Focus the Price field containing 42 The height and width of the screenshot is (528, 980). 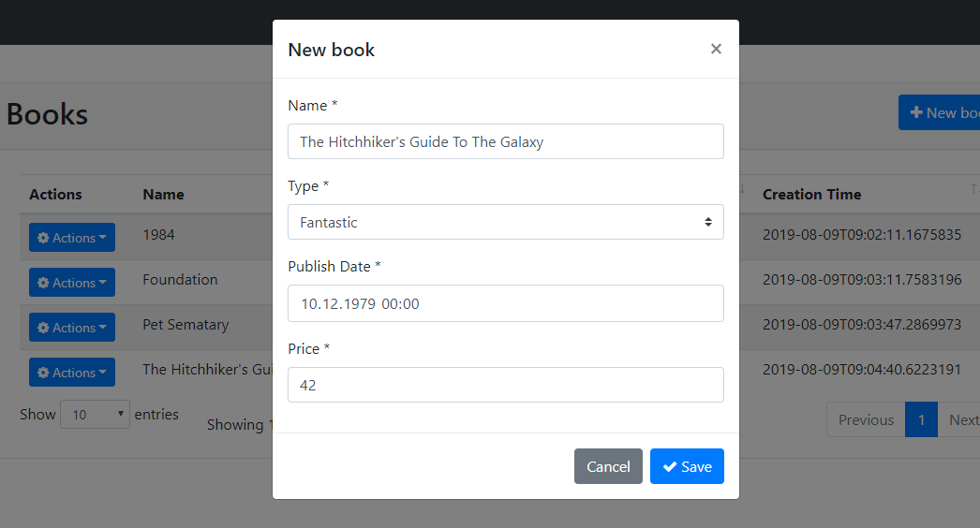[505, 385]
